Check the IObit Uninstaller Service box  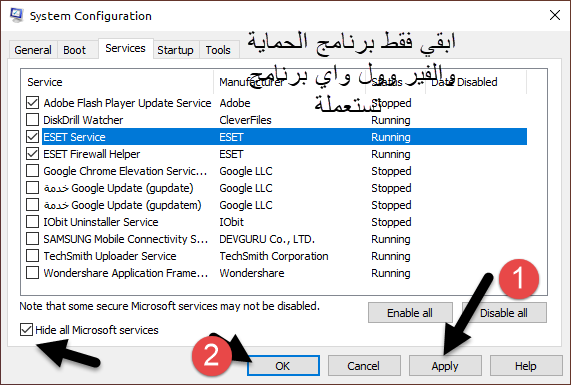pyautogui.click(x=32, y=222)
